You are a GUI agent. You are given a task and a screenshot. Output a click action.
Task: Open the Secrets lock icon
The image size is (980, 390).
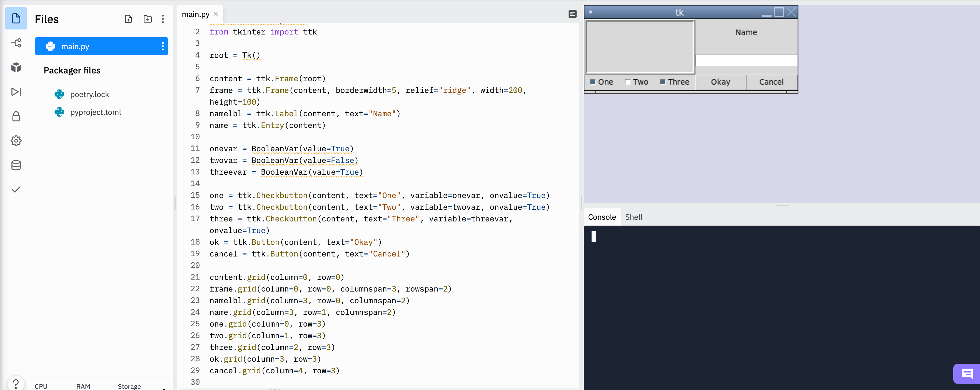(16, 116)
